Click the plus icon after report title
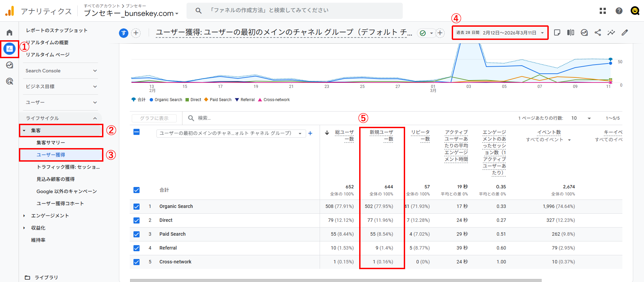This screenshot has height=282, width=644. (440, 33)
